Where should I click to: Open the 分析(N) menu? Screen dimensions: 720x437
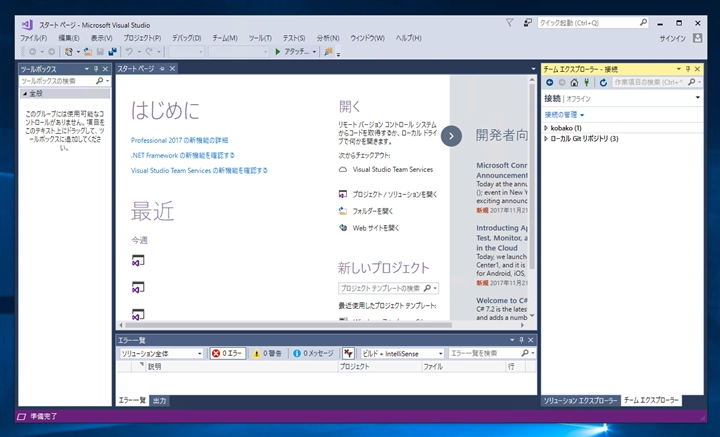(x=328, y=38)
